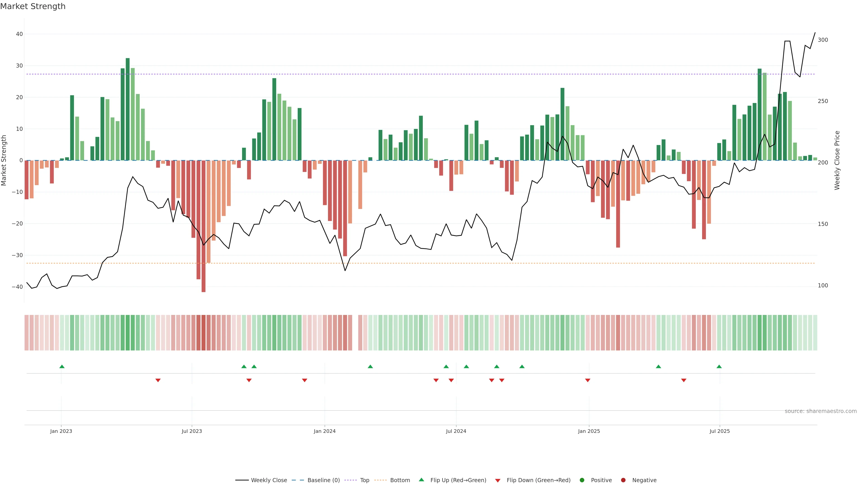Click the Jul 2023 x-axis label

(192, 431)
